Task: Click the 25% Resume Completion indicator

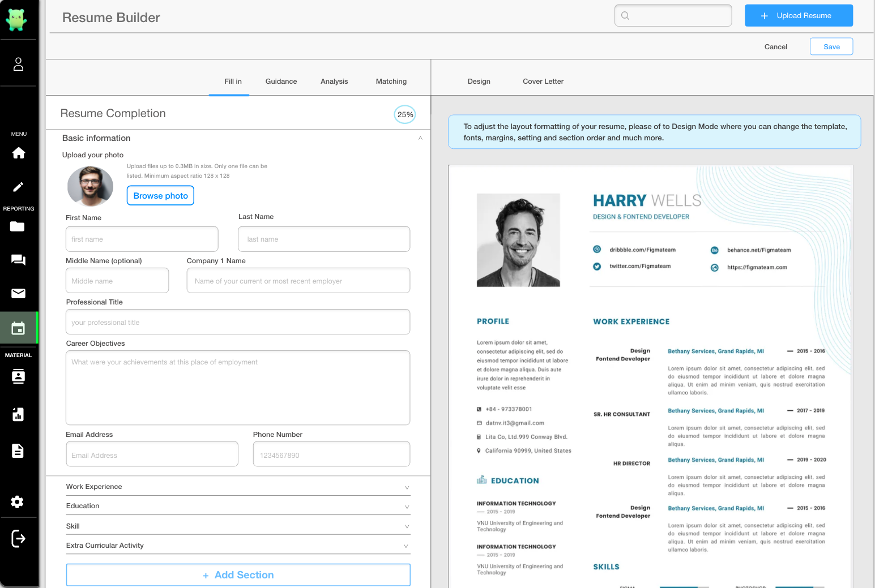Action: 404,114
